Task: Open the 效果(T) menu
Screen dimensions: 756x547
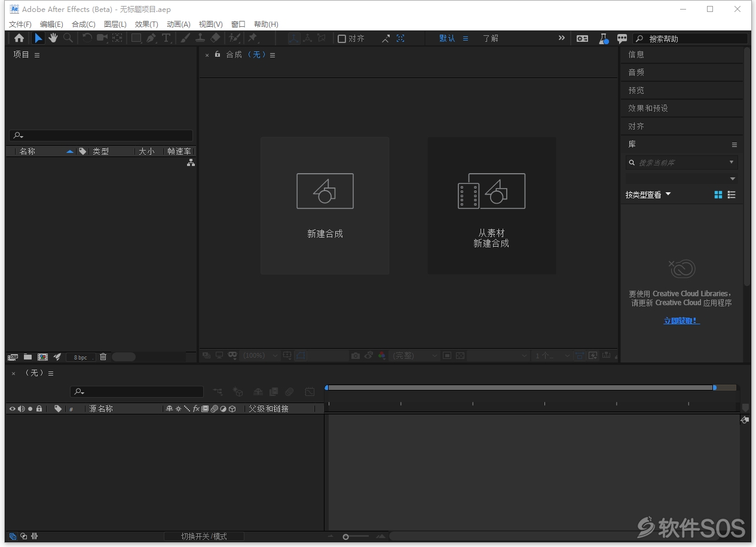Action: (x=146, y=24)
